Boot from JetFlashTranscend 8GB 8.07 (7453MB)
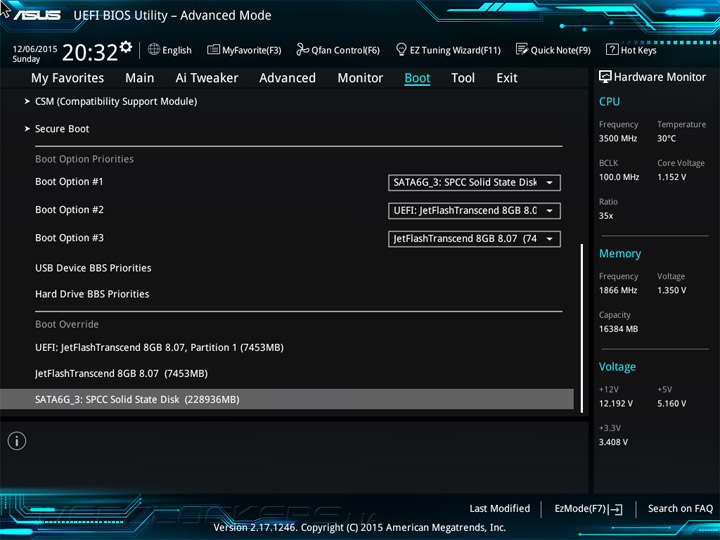The image size is (720, 540). (121, 374)
